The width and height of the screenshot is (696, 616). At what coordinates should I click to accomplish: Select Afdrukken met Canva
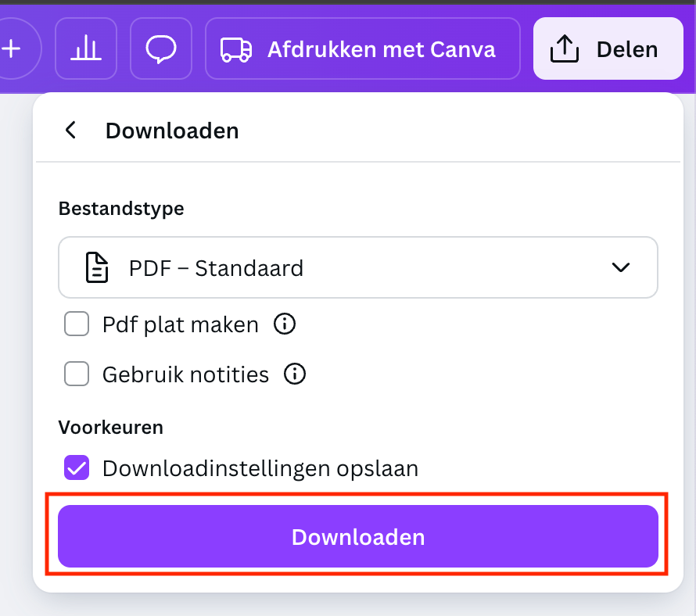point(363,48)
